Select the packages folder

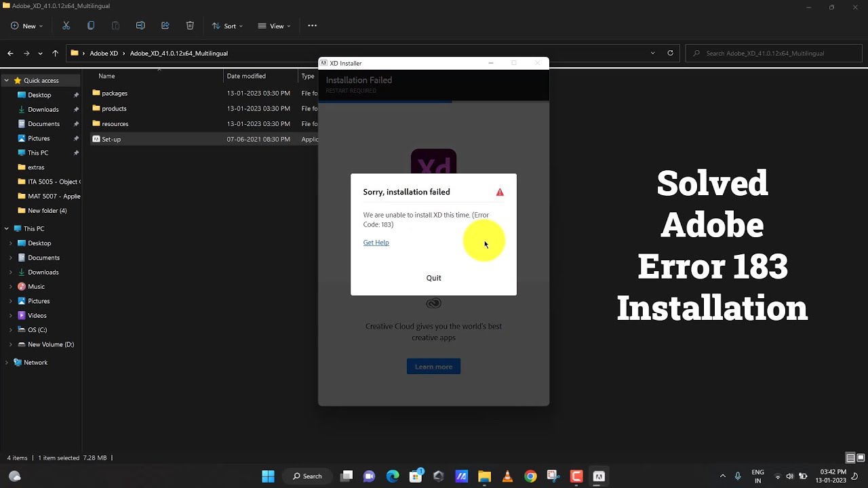pos(114,93)
